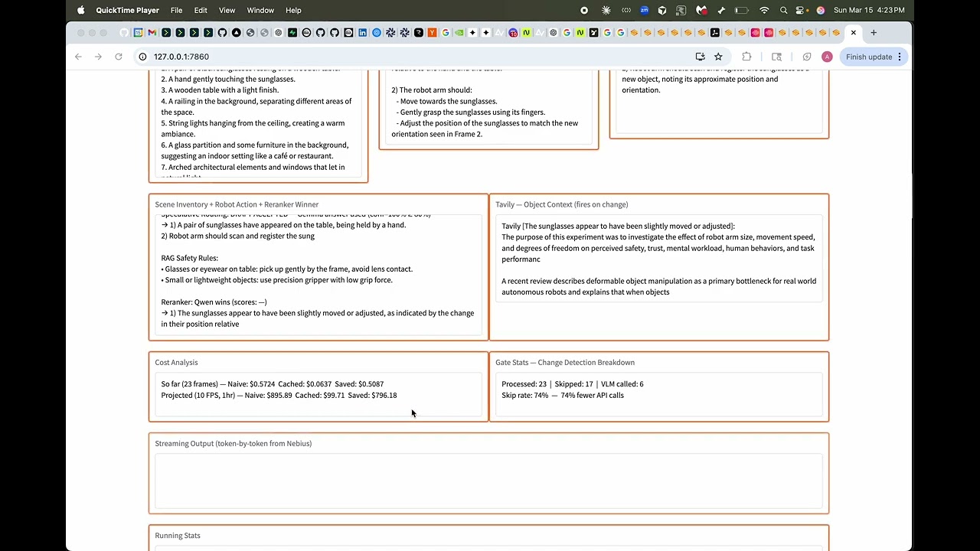Click inside the empty Streaming Output text box
This screenshot has height=551, width=980.
pos(488,481)
